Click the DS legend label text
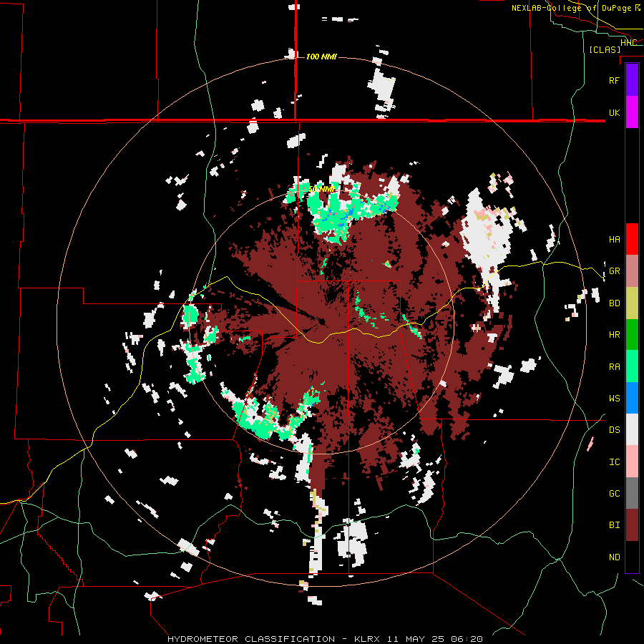The width and height of the screenshot is (644, 644). 614,430
